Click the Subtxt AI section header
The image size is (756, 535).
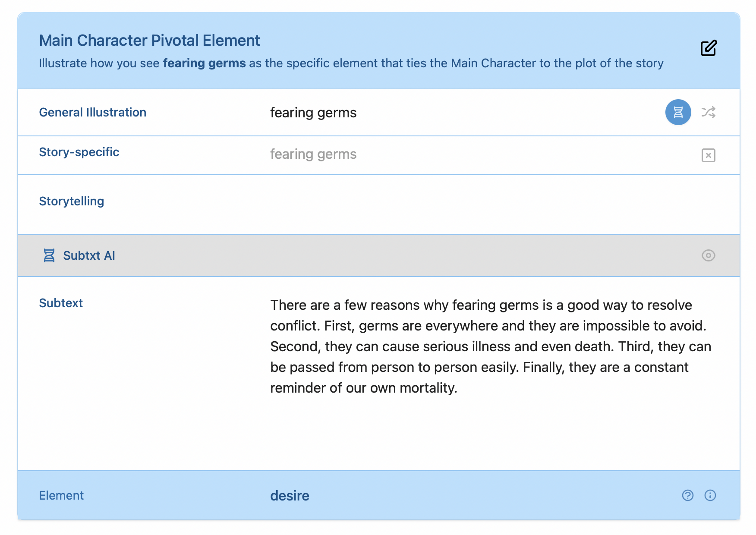point(379,255)
